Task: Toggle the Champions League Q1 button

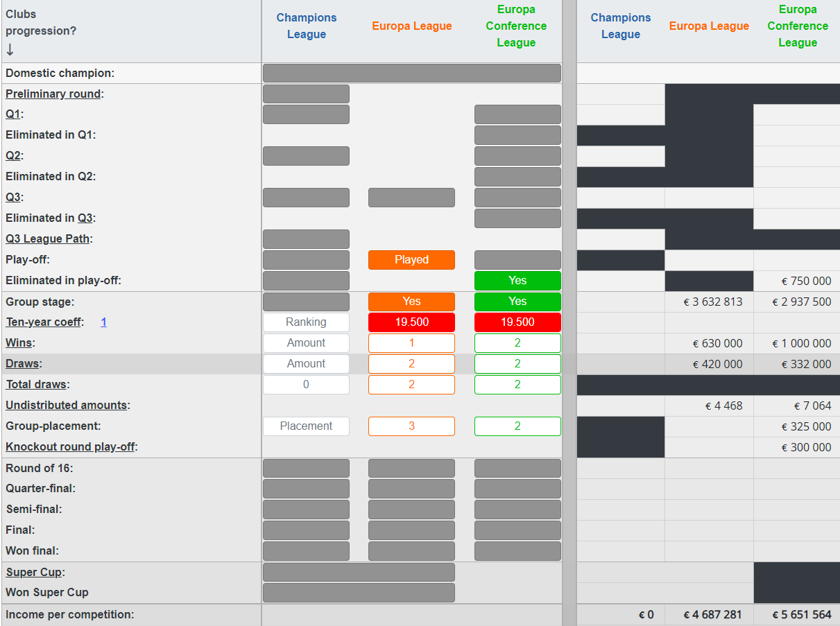Action: point(306,114)
